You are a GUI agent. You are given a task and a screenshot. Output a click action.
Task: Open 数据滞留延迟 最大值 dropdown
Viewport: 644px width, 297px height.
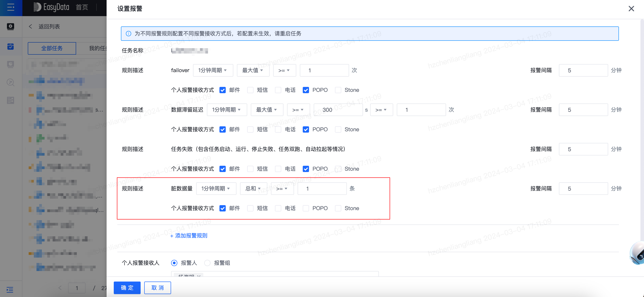point(267,110)
